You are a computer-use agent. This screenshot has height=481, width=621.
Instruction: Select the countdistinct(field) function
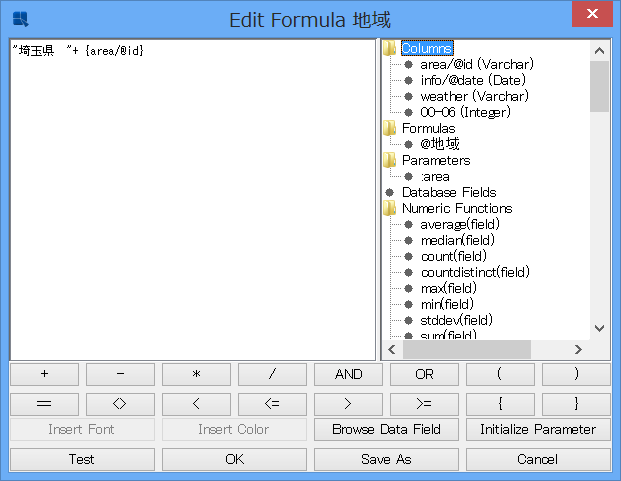click(x=475, y=272)
